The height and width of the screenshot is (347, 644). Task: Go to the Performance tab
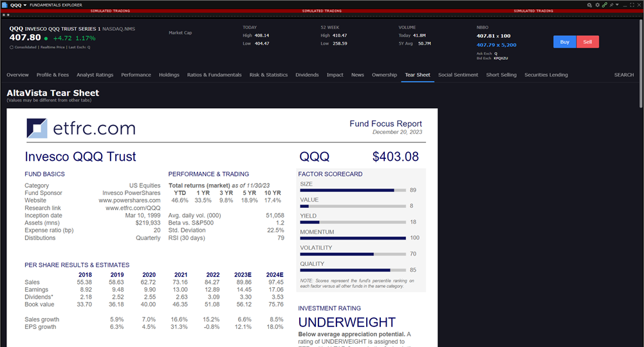tap(136, 75)
